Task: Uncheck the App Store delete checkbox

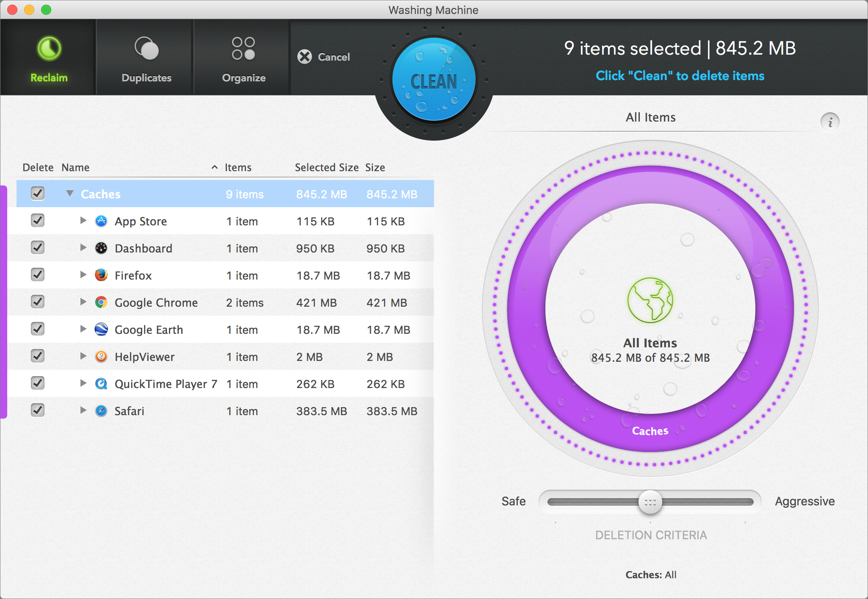Action: [38, 221]
